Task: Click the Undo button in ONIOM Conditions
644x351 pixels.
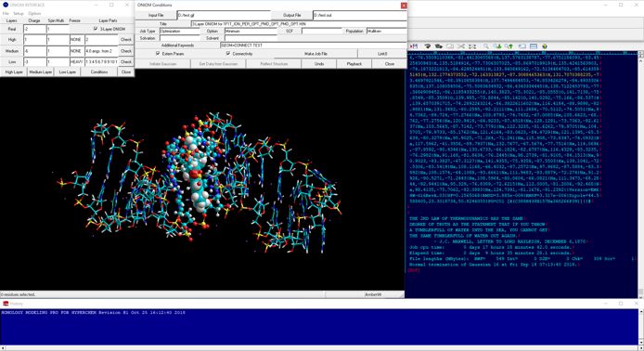Action: point(319,64)
